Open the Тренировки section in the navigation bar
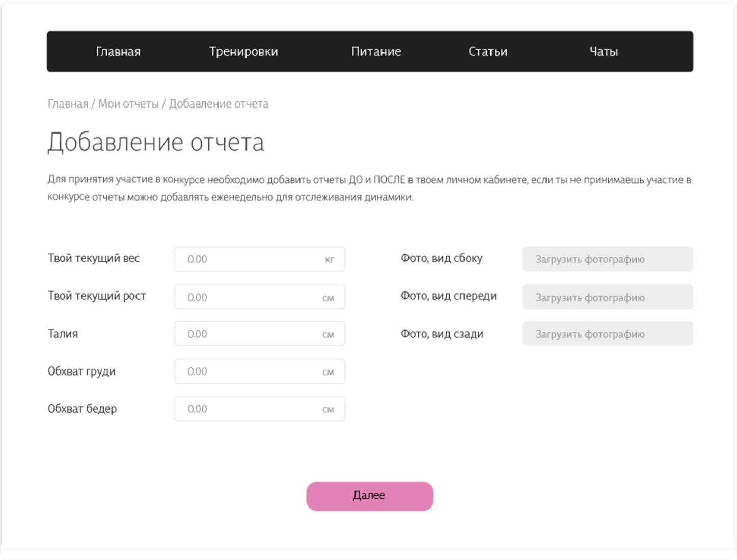The height and width of the screenshot is (560, 737). tap(243, 51)
